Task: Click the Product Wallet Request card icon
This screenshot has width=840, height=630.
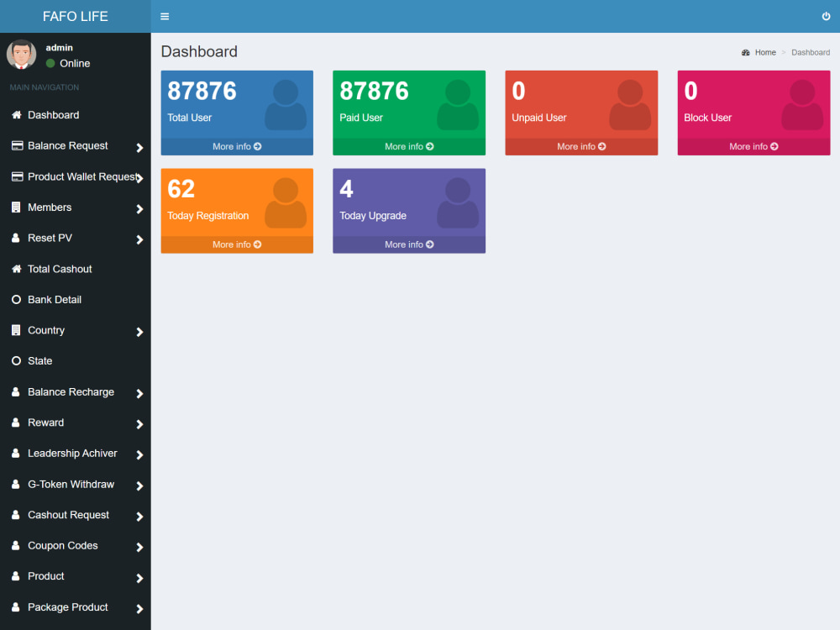Action: 17,176
